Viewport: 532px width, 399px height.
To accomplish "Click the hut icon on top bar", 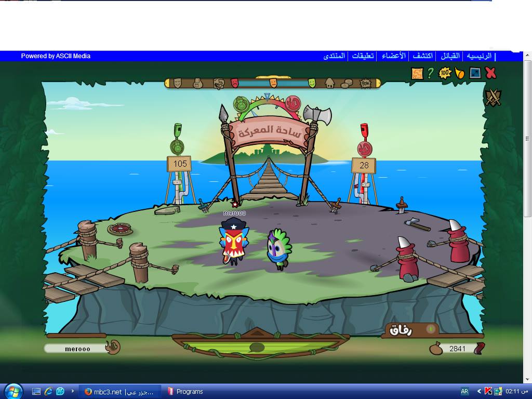I will pyautogui.click(x=330, y=83).
